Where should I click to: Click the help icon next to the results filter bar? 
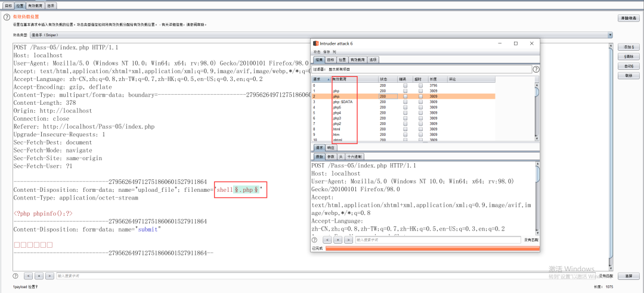(536, 69)
